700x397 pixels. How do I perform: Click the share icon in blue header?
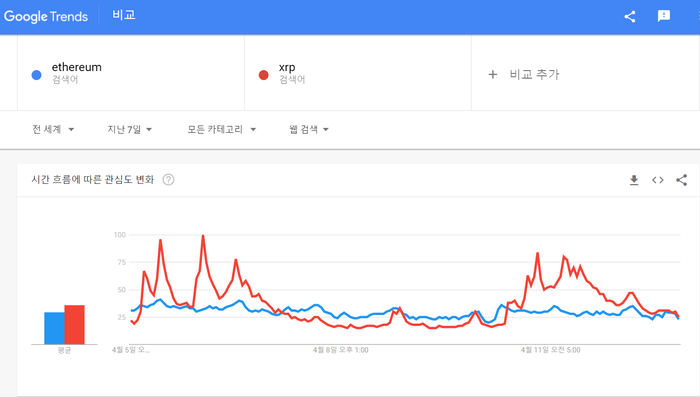[629, 17]
